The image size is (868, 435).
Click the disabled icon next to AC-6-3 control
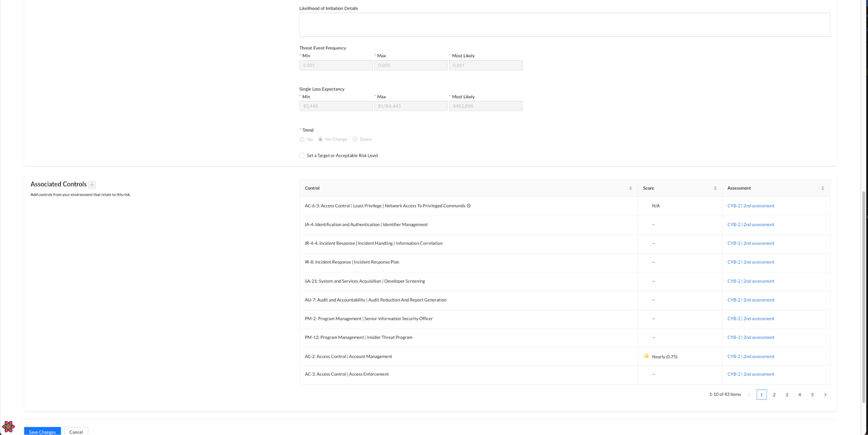(x=469, y=206)
